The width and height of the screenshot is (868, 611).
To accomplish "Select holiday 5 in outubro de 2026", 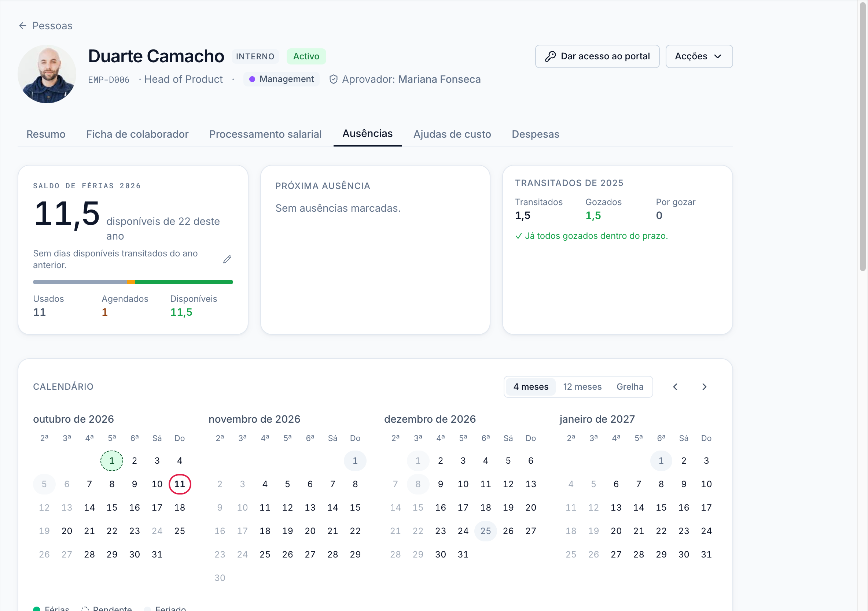I will (44, 484).
